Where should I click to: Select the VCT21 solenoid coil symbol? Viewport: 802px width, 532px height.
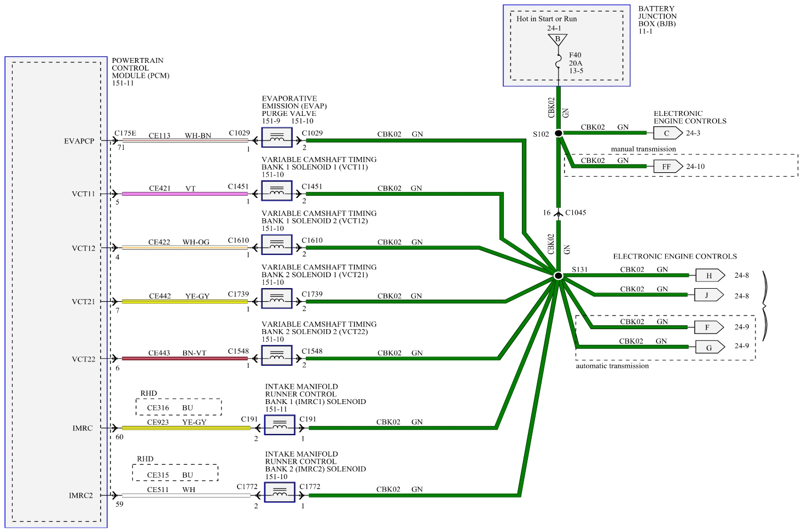click(277, 299)
